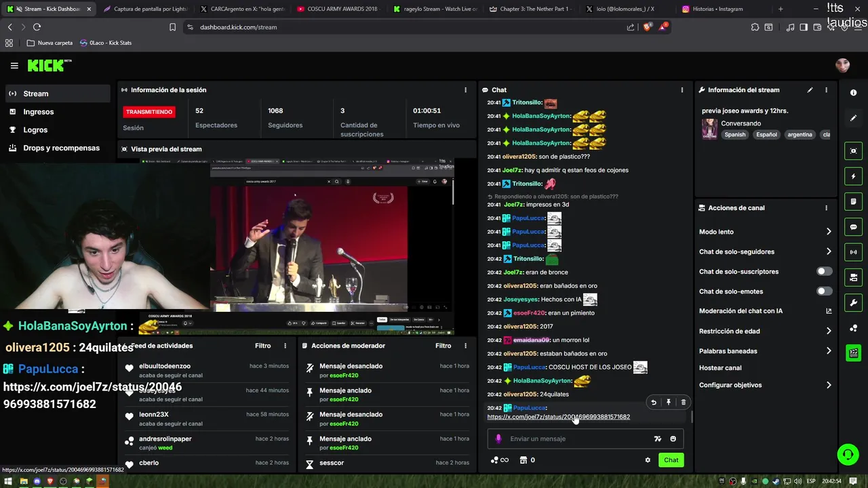The height and width of the screenshot is (488, 868).
Task: Open the Acciones de moderador three-dot menu
Action: pos(465,346)
